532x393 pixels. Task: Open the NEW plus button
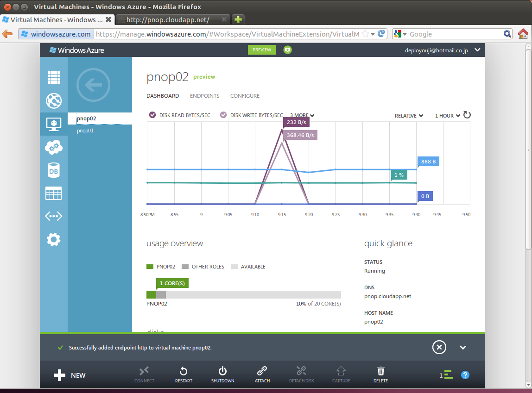(70, 375)
